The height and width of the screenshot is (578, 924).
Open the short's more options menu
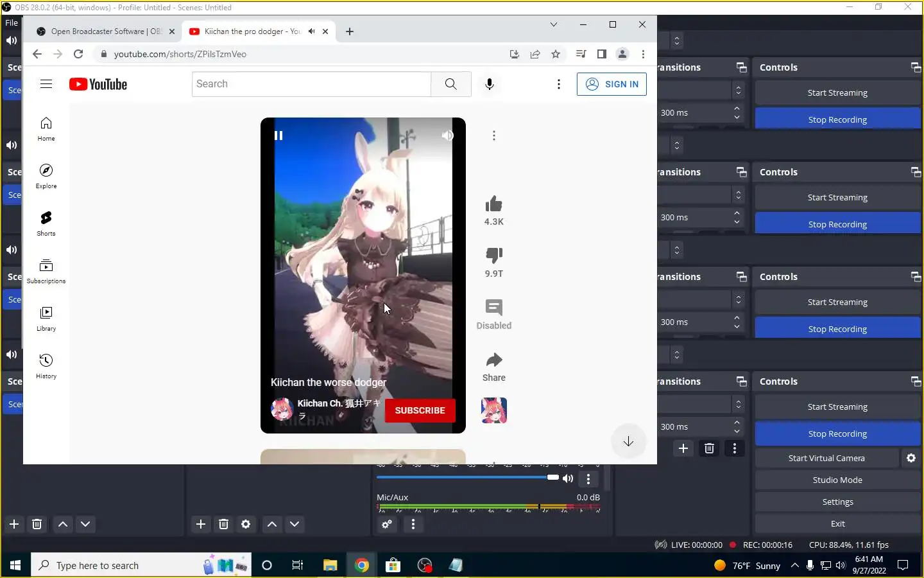point(494,136)
